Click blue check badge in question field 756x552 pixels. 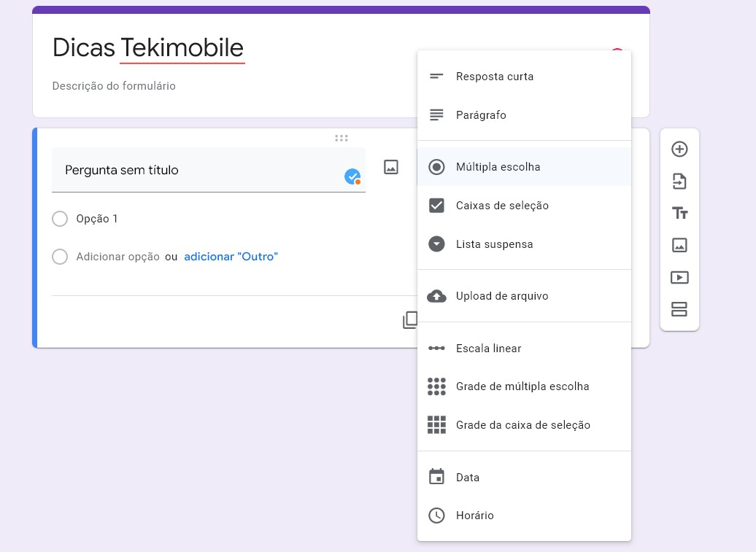point(352,176)
